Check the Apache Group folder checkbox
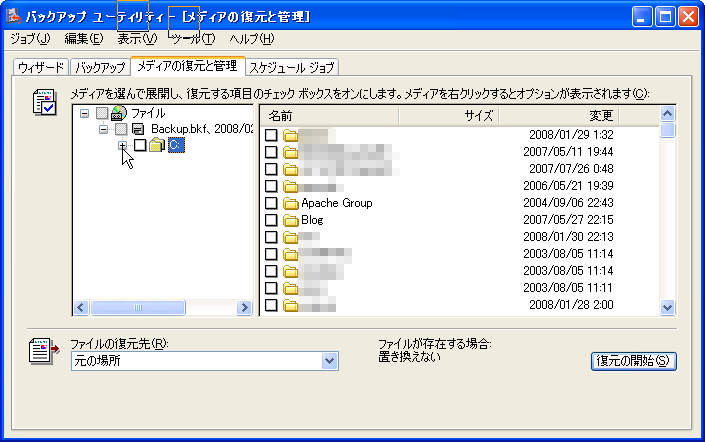705x442 pixels. click(x=271, y=203)
